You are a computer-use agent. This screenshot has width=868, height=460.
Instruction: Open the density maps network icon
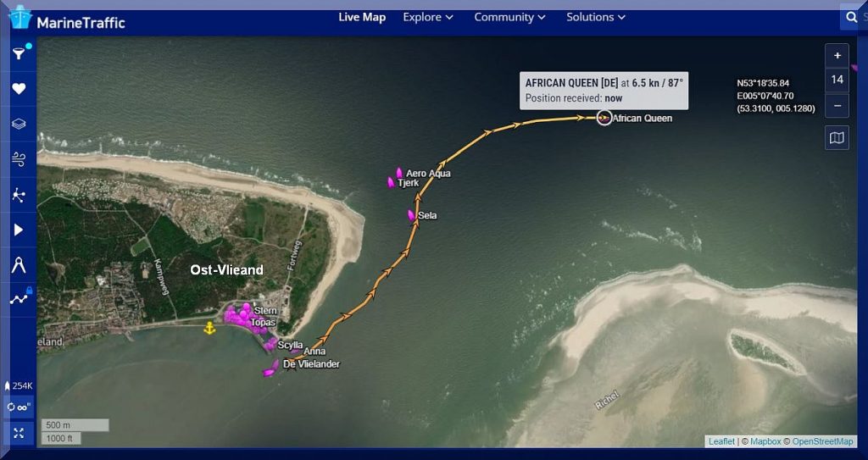(19, 195)
